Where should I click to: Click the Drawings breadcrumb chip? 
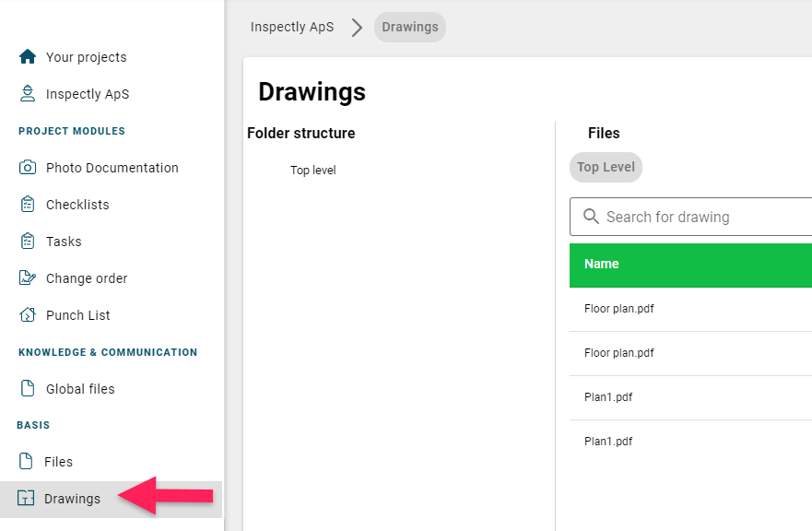410,27
